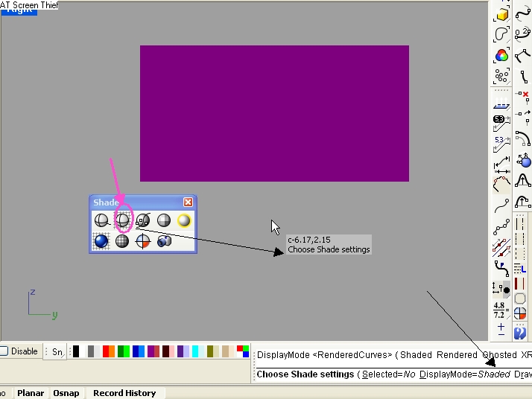This screenshot has width=532, height=399.
Task: Choose crosshair sphere with red quadrant
Action: (143, 241)
